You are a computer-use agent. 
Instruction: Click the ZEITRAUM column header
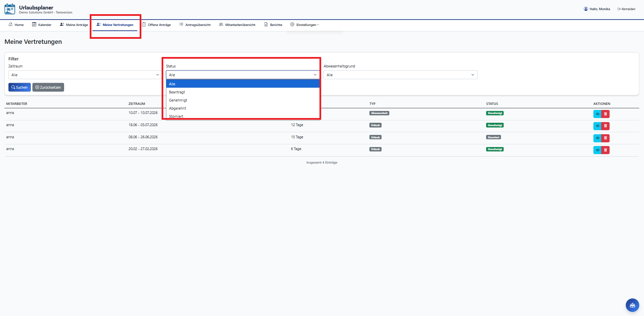pyautogui.click(x=137, y=104)
